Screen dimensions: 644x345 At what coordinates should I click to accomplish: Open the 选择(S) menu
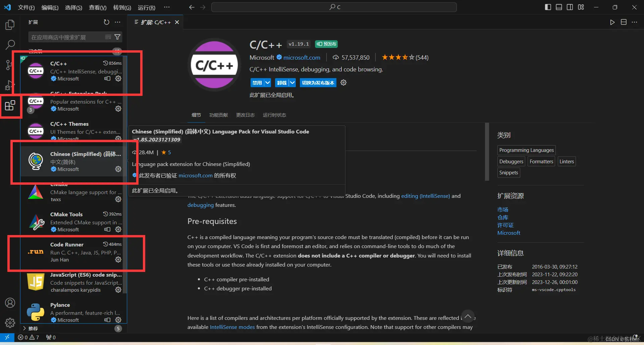(x=73, y=7)
